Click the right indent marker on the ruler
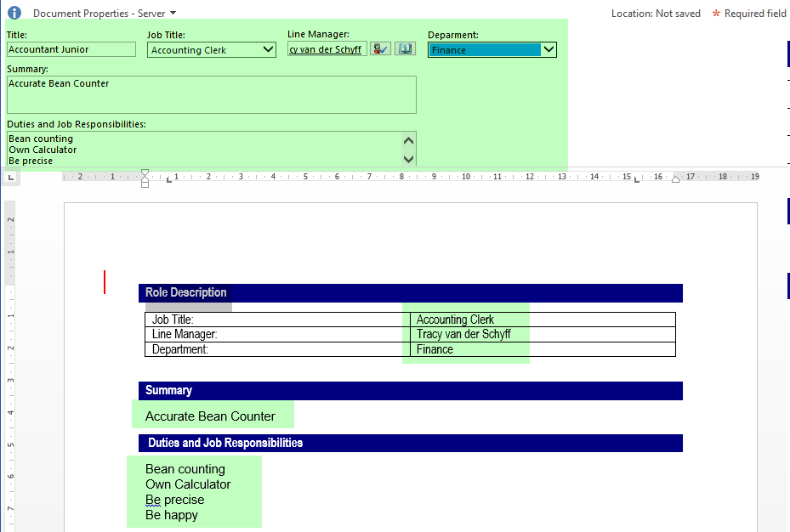The image size is (790, 532). pos(675,178)
